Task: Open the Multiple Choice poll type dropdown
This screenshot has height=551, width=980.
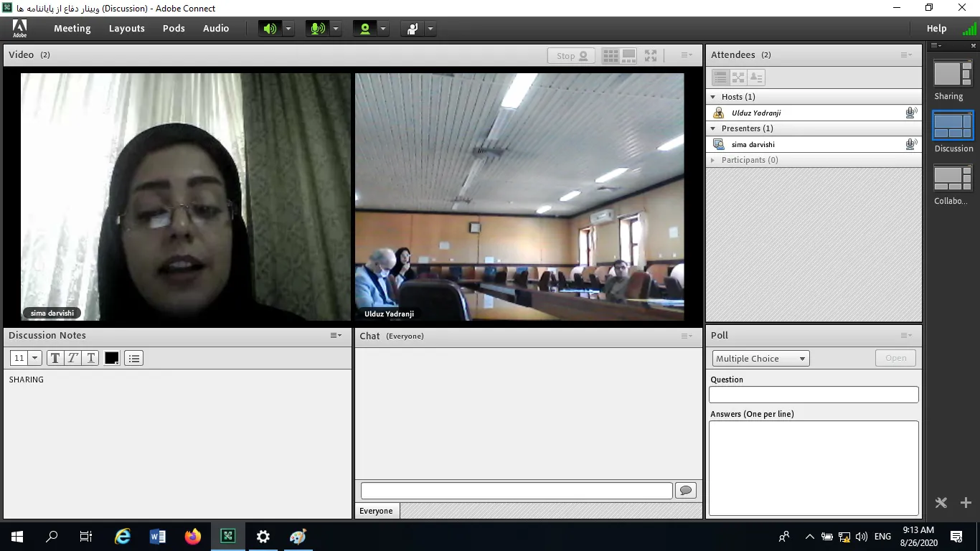Action: point(760,359)
